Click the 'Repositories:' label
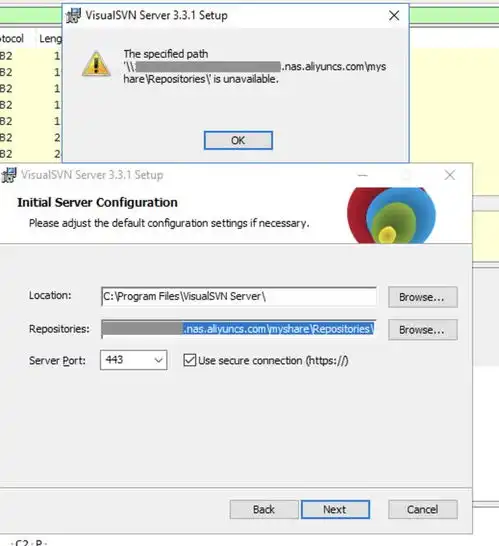 point(59,329)
